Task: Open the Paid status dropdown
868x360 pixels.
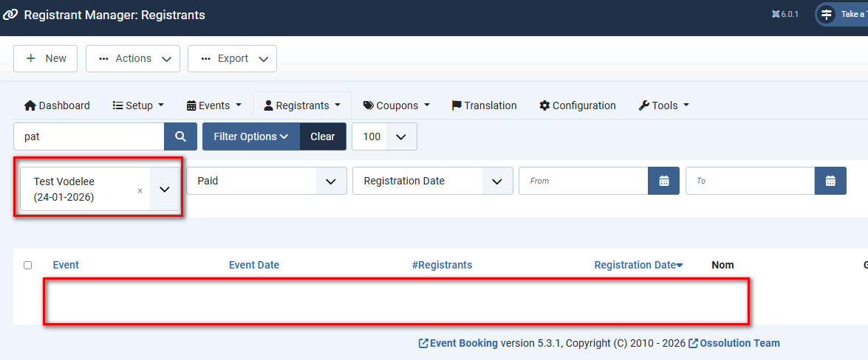Action: tap(266, 181)
